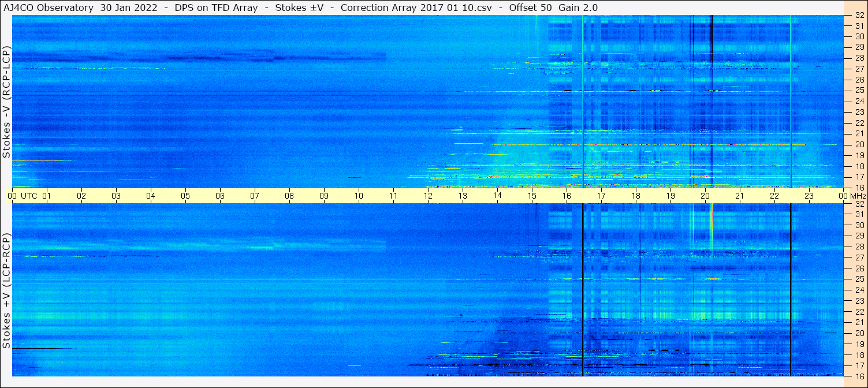Click the 'MHz' label on the time axis
The width and height of the screenshot is (868, 388).
pos(858,196)
